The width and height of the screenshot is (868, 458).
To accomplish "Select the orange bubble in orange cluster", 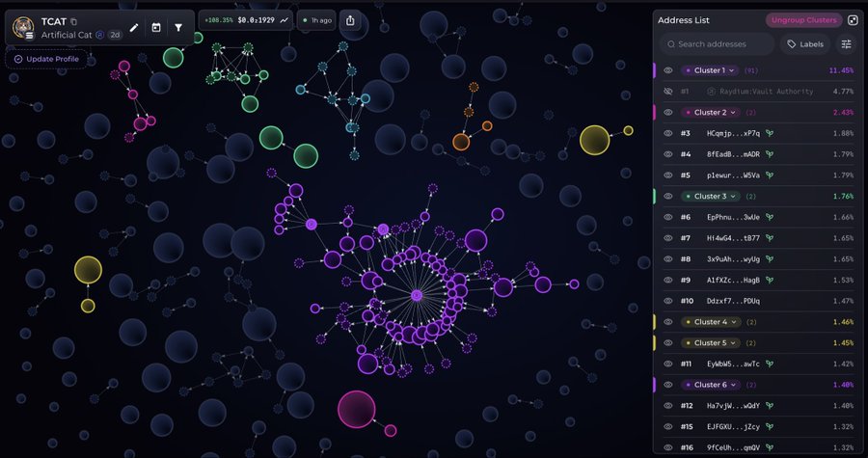I will [x=461, y=142].
